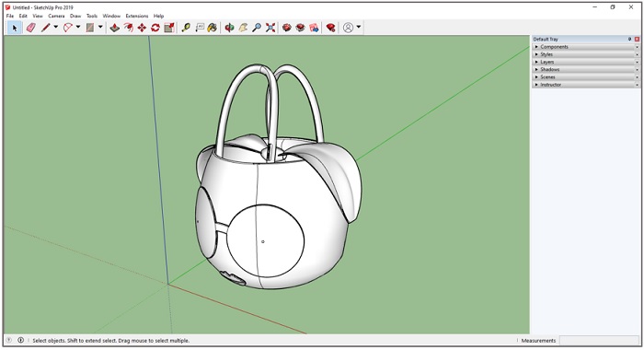Pick the Zoom magnifier tool
This screenshot has height=350, width=644.
(257, 28)
